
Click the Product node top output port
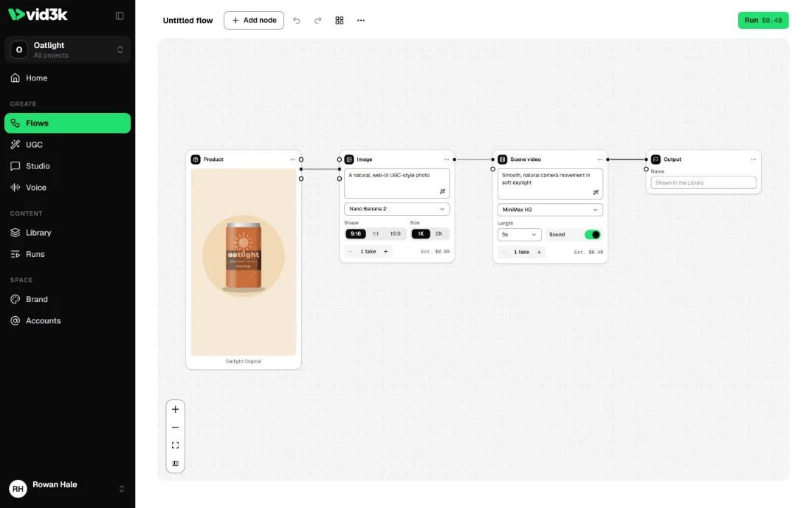[x=301, y=159]
